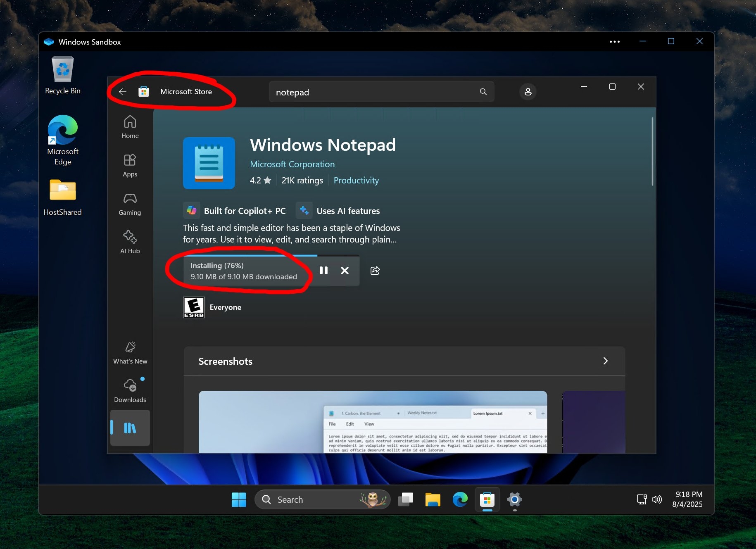Image resolution: width=756 pixels, height=549 pixels.
Task: Open the user account profile icon
Action: tap(528, 92)
